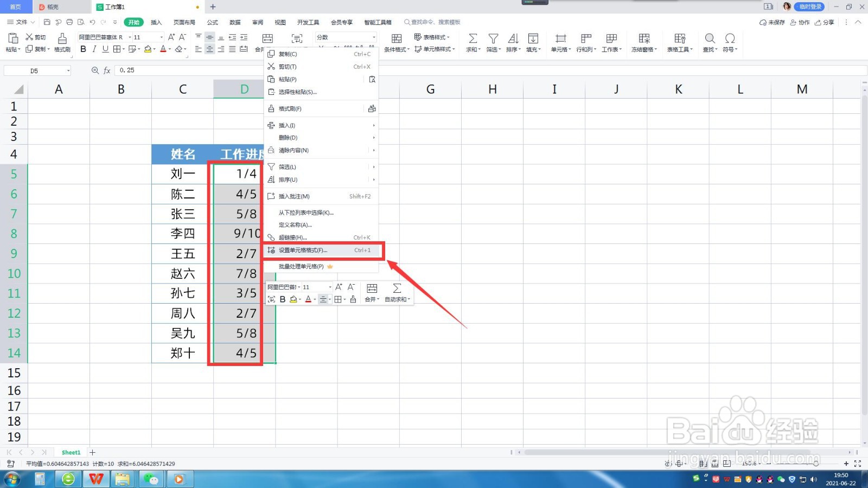The height and width of the screenshot is (488, 868).
Task: Select column header G
Action: tap(430, 89)
